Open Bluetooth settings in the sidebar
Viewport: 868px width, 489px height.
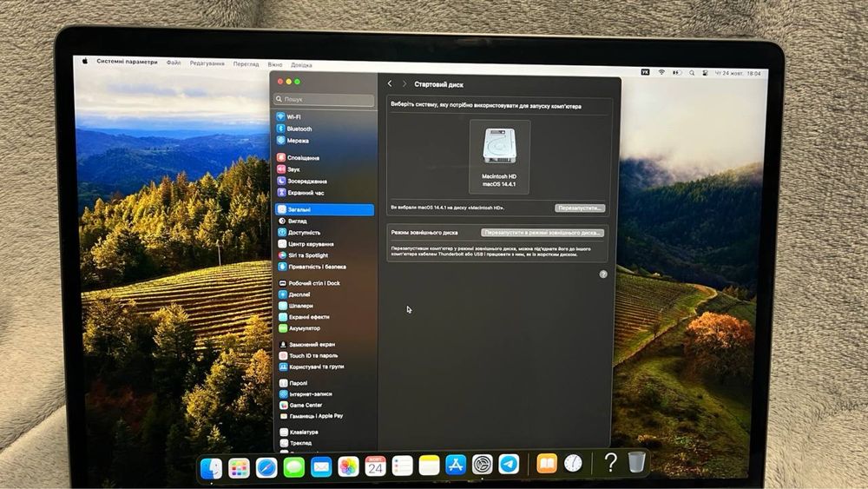[325, 129]
